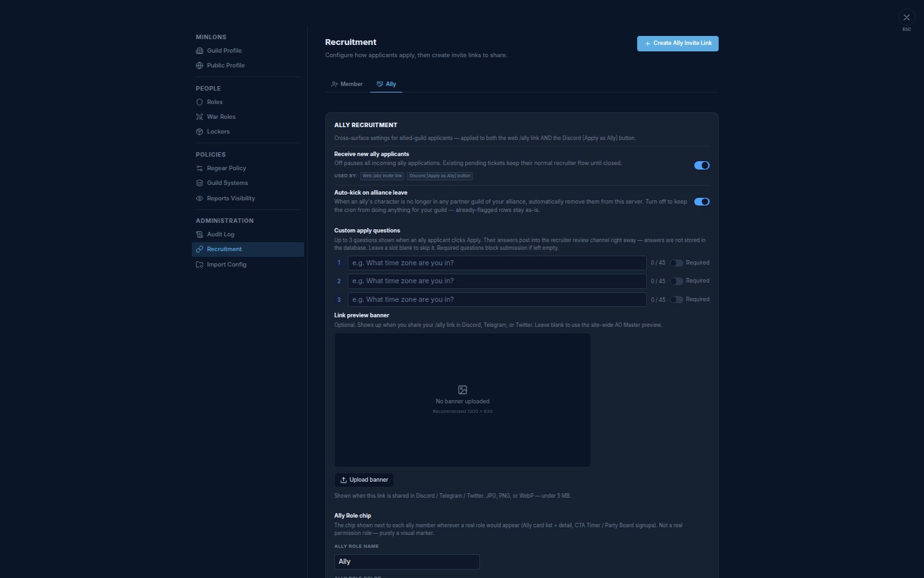The image size is (924, 578).
Task: Click the Upload banner button
Action: (x=364, y=480)
